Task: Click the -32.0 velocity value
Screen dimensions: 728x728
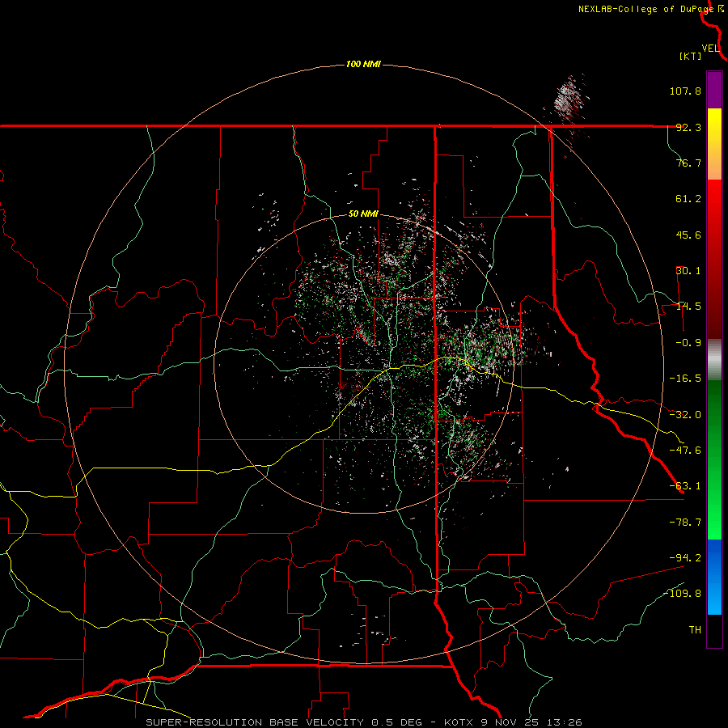Action: 685,415
